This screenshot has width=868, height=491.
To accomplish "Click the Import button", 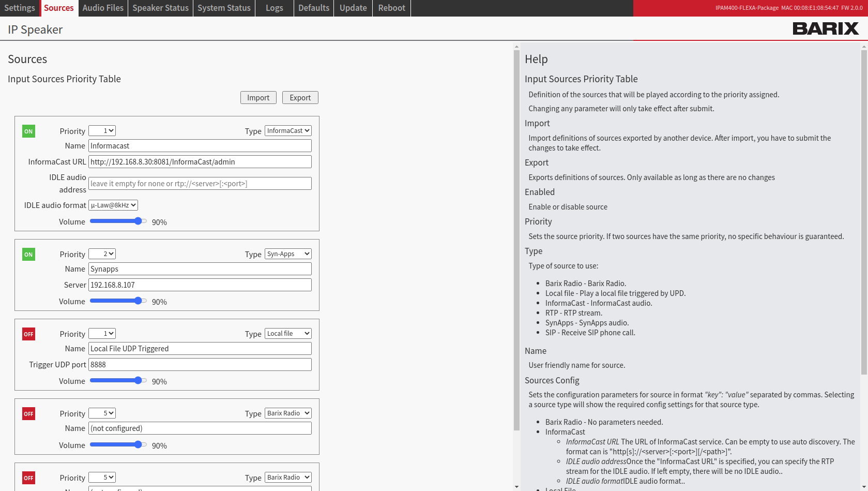I will point(258,98).
